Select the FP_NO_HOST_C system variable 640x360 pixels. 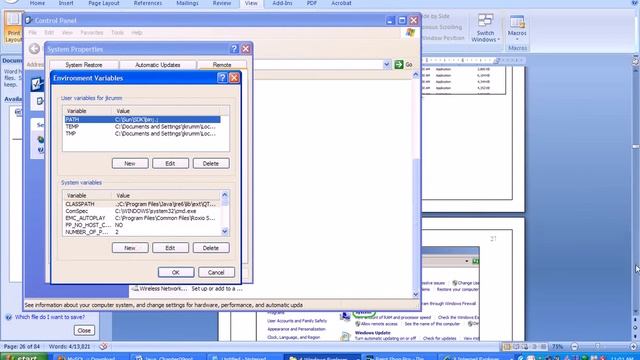point(142,225)
